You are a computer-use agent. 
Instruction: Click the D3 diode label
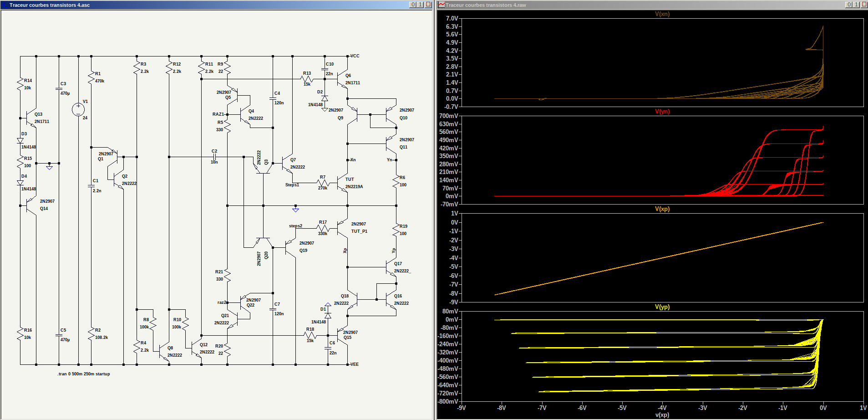[24, 134]
